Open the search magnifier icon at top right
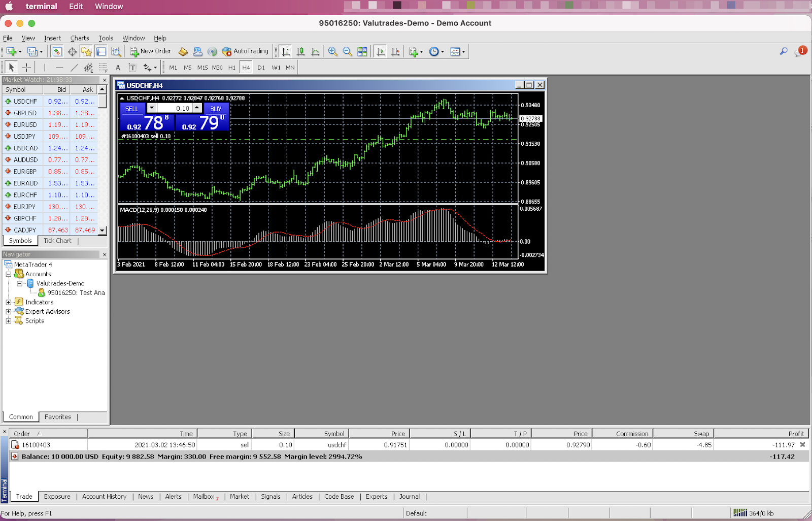 (x=784, y=51)
